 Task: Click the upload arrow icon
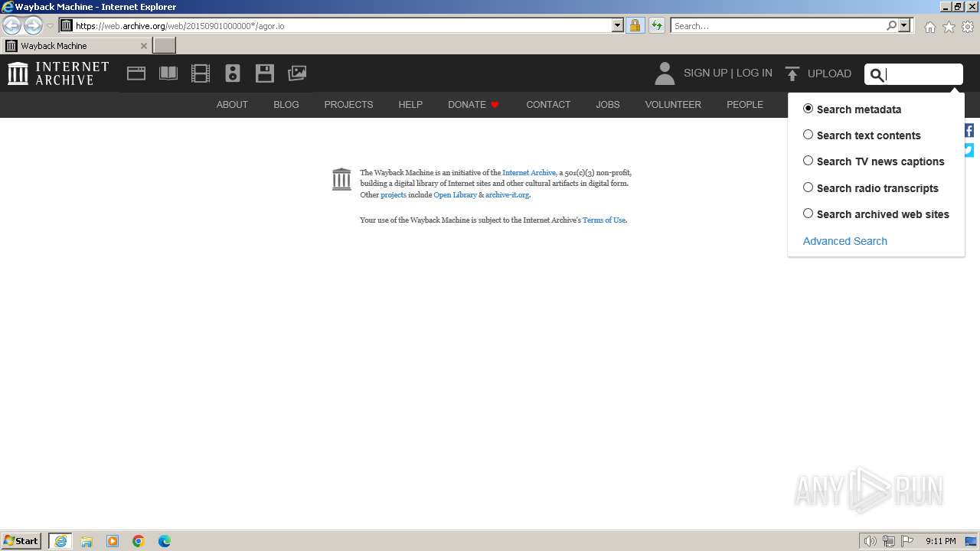[x=792, y=73]
